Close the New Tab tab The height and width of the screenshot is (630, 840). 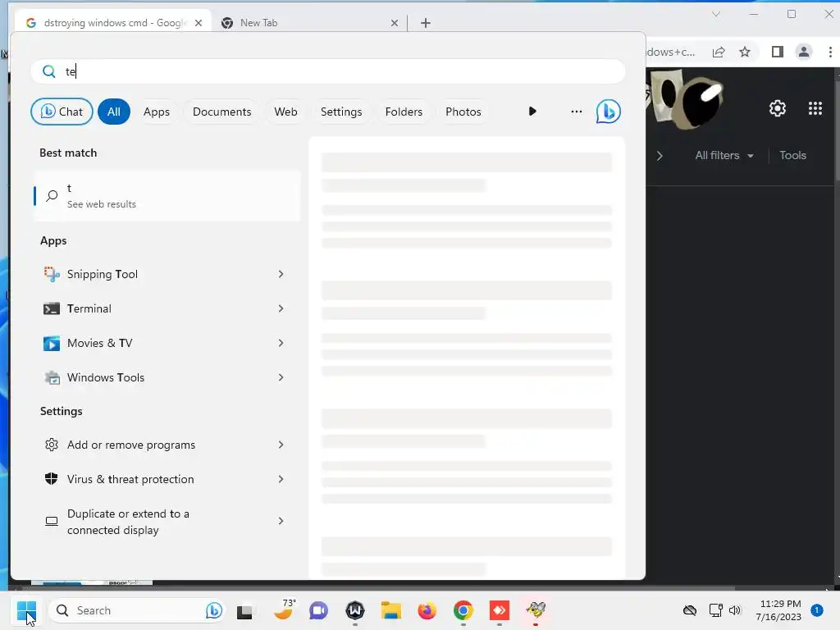coord(395,22)
